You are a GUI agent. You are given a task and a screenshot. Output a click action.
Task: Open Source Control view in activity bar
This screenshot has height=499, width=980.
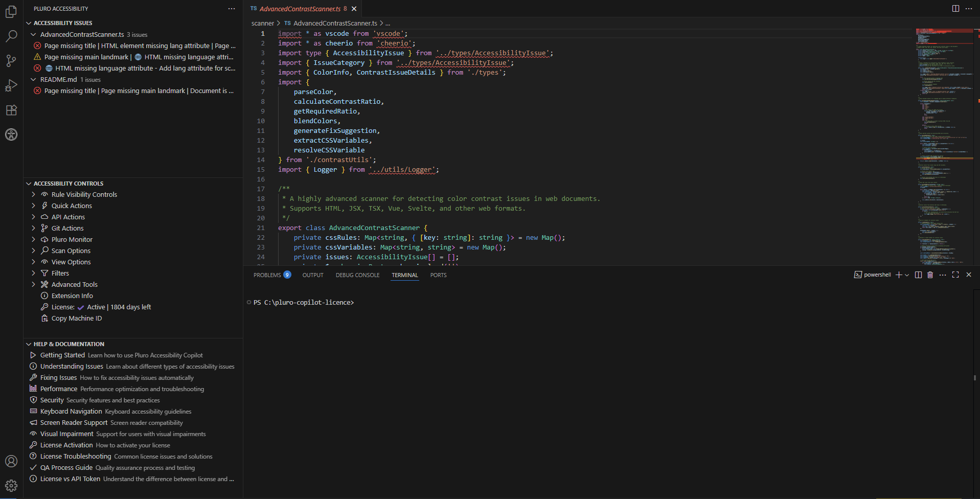[11, 61]
